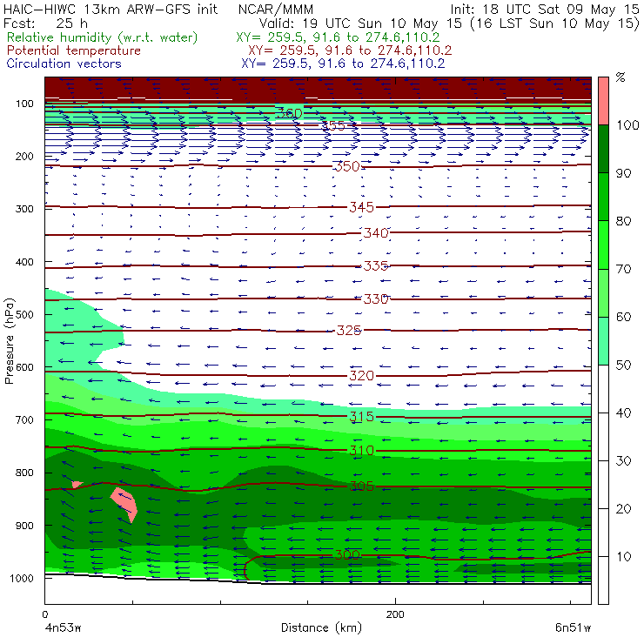Click the large pink saturated humidity patch

124,503
